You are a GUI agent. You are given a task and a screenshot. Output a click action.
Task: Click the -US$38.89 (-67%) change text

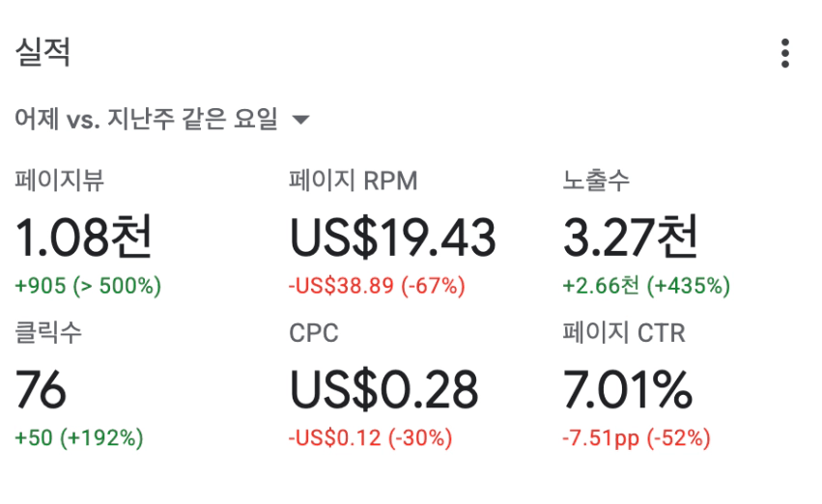tap(377, 286)
